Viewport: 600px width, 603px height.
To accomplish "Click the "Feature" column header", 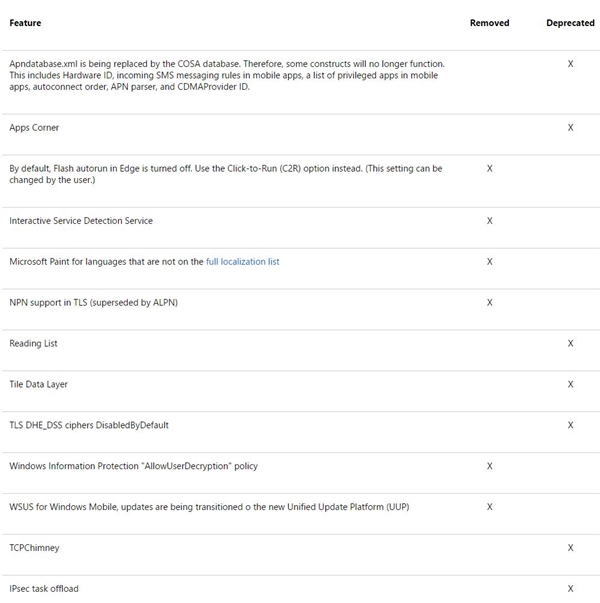I will point(25,23).
